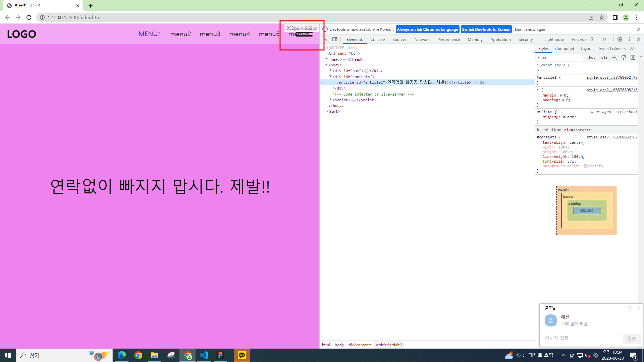Click Switch DevTools to Korean button
This screenshot has width=644, height=362.
[x=486, y=29]
